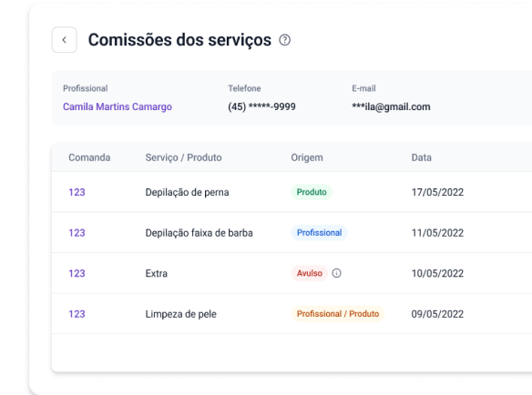Click the Depilação faixa de barba cell
The height and width of the screenshot is (395, 532).
coord(199,233)
